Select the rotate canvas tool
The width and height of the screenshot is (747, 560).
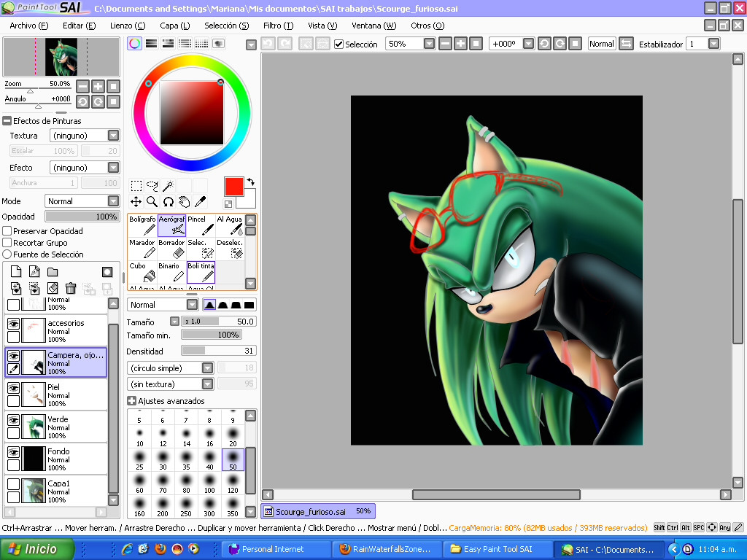[x=169, y=202]
